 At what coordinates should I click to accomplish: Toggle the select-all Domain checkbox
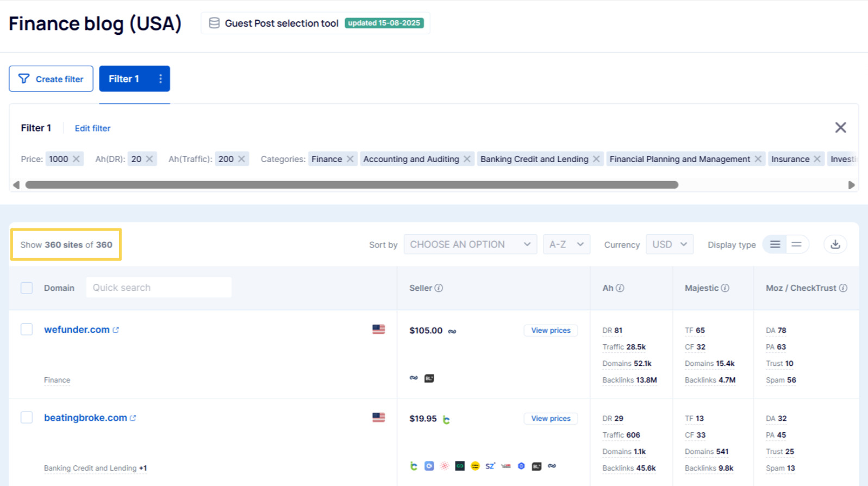(x=27, y=288)
